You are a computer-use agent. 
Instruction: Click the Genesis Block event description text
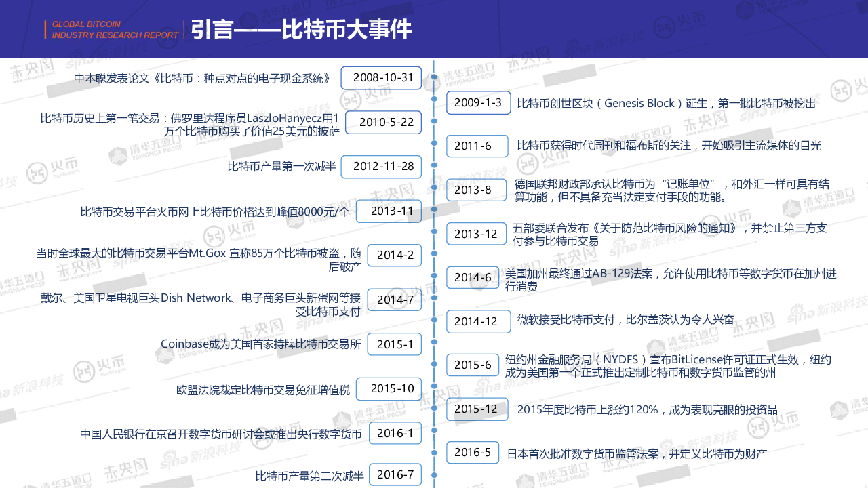pyautogui.click(x=666, y=104)
